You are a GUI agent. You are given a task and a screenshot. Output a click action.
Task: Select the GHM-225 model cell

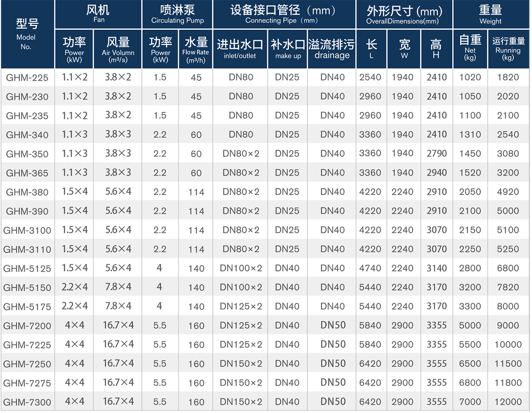[27, 78]
